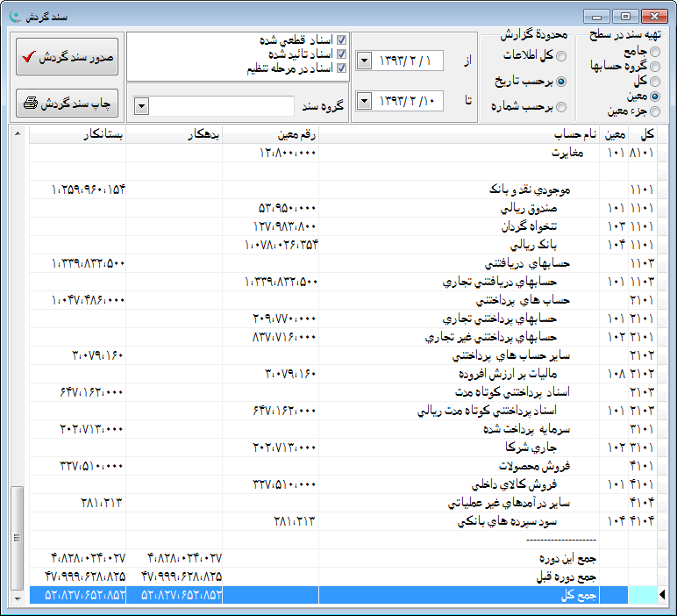Toggle the اسناد قطعي شده checkbox
The height and width of the screenshot is (616, 677).
pyautogui.click(x=341, y=40)
